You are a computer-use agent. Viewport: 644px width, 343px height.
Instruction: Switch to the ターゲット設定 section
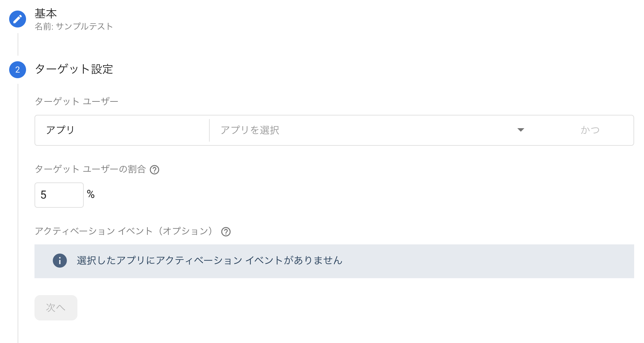click(x=74, y=69)
